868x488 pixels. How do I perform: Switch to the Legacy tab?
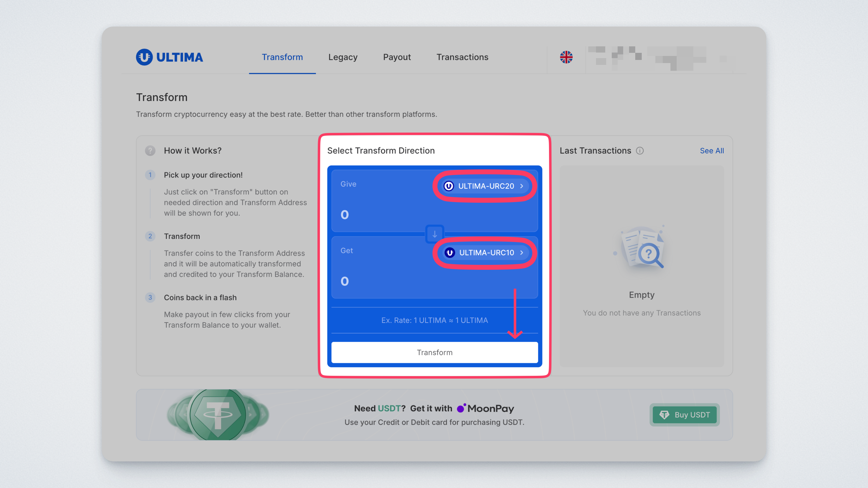343,57
